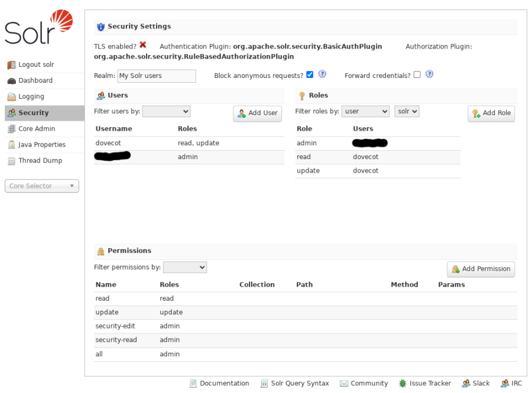
Task: Go to Dashboard in sidebar
Action: (x=44, y=81)
